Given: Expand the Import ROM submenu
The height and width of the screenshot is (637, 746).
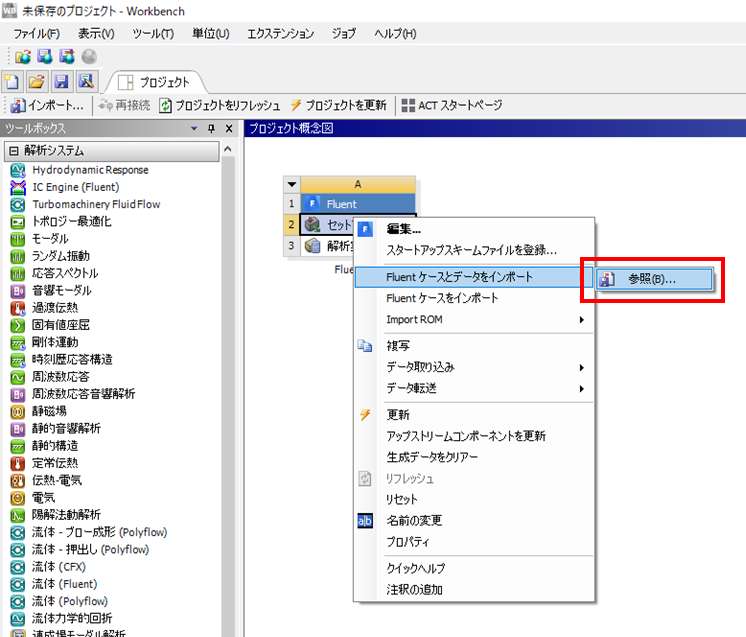Looking at the screenshot, I should tap(581, 320).
